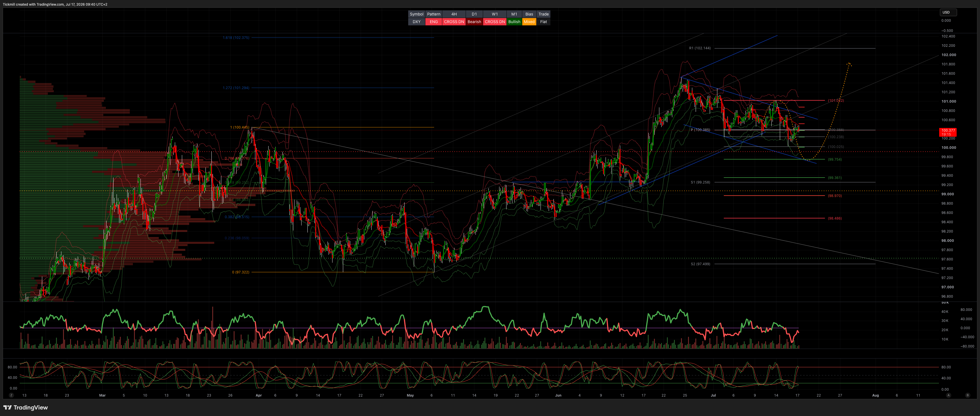Click the green (99.361) level label

pyautogui.click(x=835, y=178)
